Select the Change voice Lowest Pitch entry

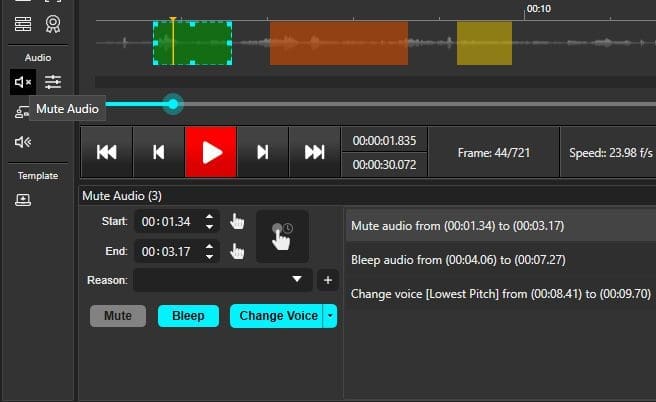pos(501,294)
